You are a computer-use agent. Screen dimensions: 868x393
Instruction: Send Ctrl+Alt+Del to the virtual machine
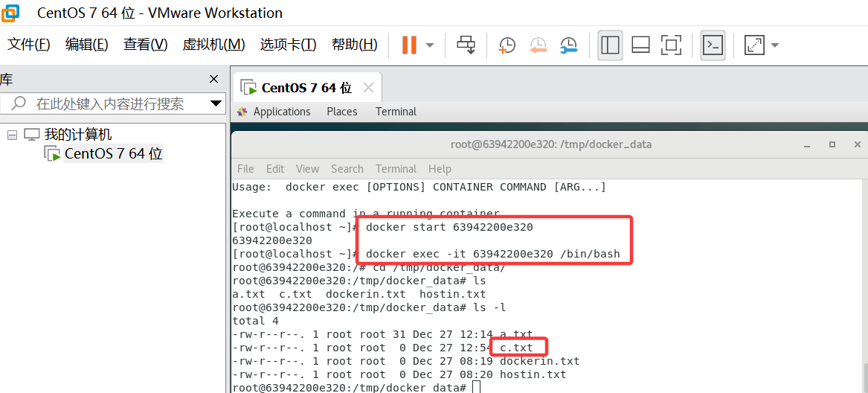pyautogui.click(x=466, y=45)
